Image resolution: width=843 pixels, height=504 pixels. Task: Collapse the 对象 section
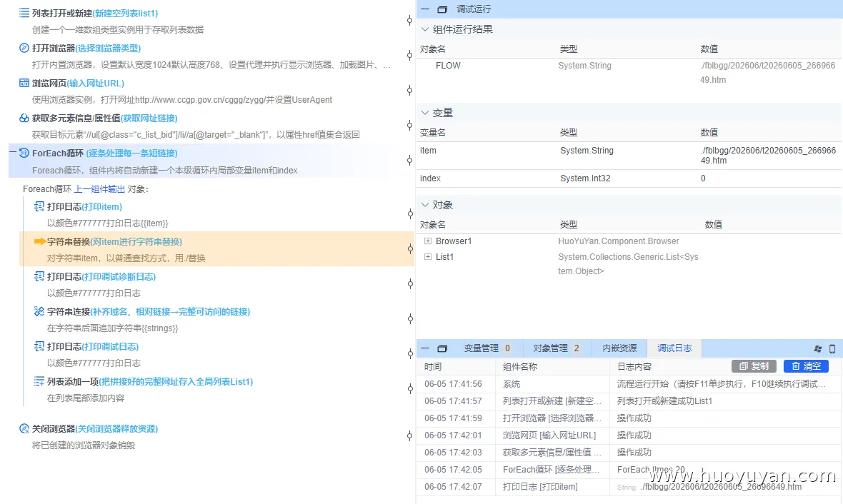click(425, 205)
